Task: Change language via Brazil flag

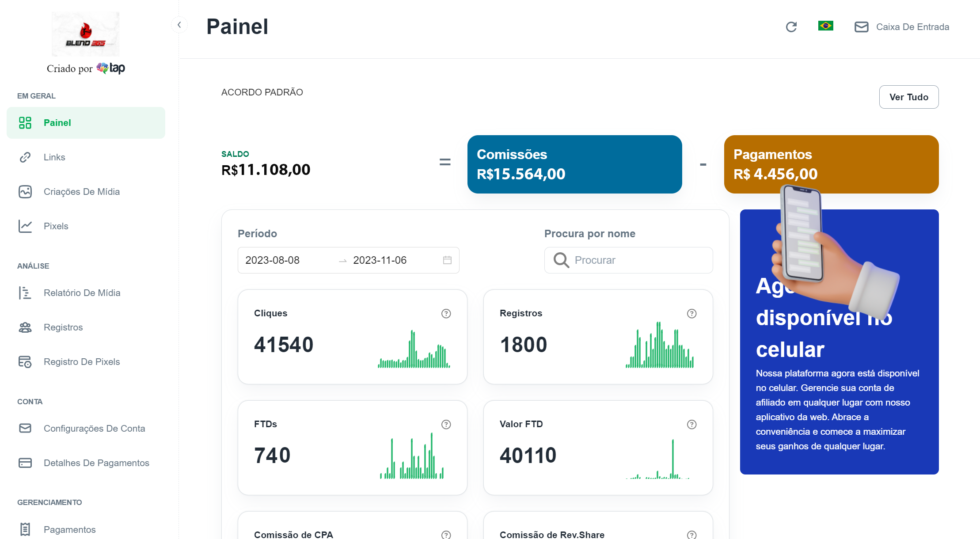Action: pos(826,26)
